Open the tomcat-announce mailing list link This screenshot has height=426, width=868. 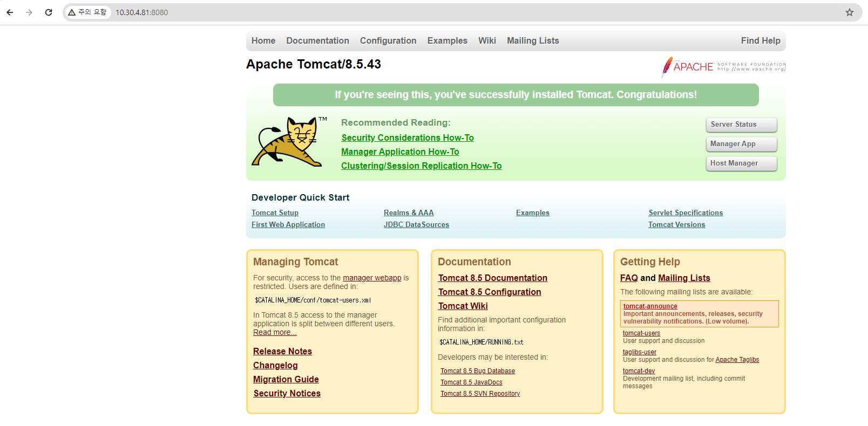650,306
